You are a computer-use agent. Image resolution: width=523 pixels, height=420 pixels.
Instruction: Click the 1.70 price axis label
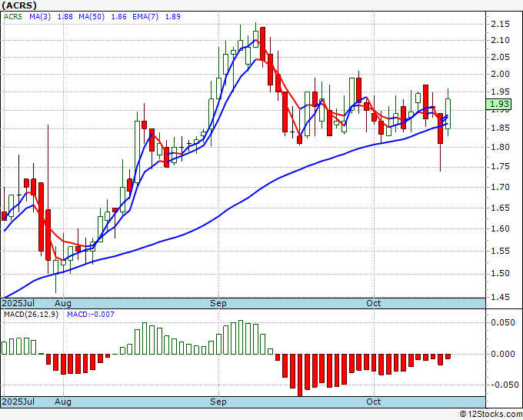(500, 187)
